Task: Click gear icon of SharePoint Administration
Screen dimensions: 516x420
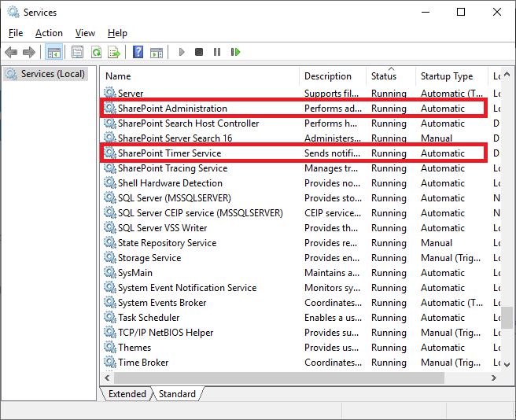Action: click(x=110, y=108)
